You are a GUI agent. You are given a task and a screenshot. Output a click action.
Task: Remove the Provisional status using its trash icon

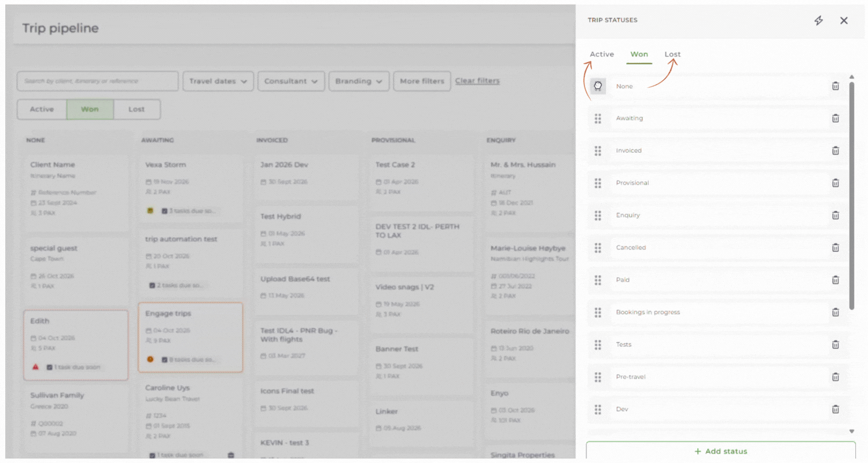836,183
